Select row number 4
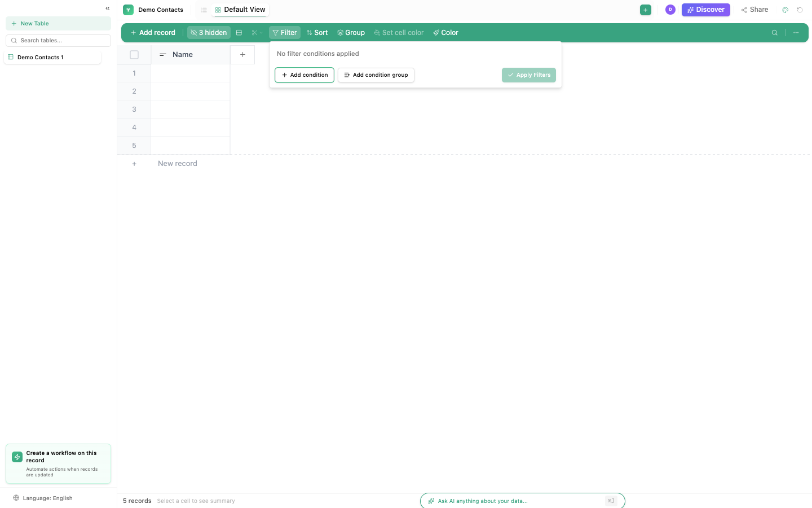The width and height of the screenshot is (812, 508). tap(134, 128)
